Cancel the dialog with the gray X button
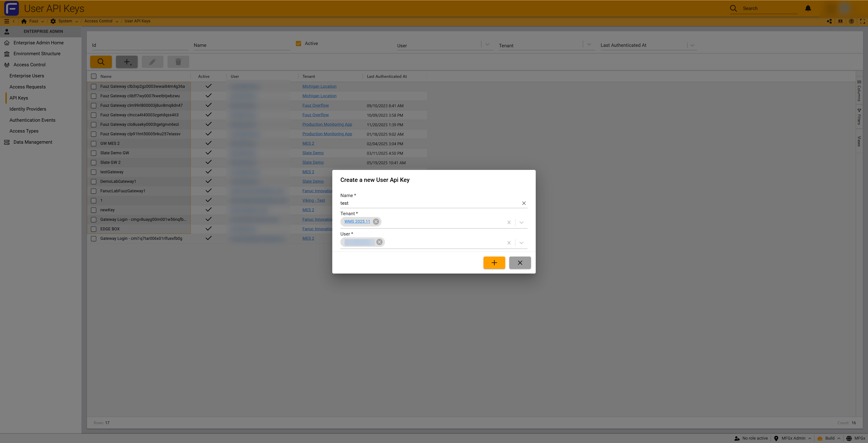Image resolution: width=868 pixels, height=443 pixels. click(x=520, y=263)
